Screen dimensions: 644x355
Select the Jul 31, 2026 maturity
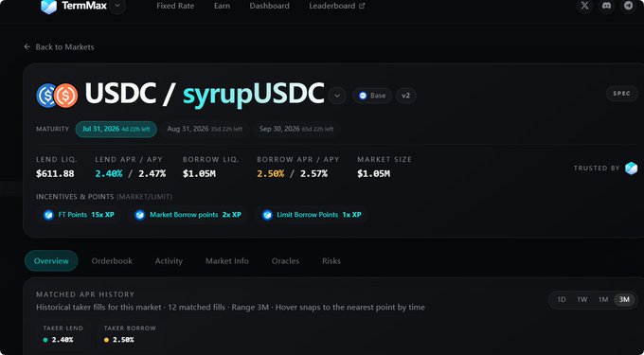pyautogui.click(x=116, y=130)
